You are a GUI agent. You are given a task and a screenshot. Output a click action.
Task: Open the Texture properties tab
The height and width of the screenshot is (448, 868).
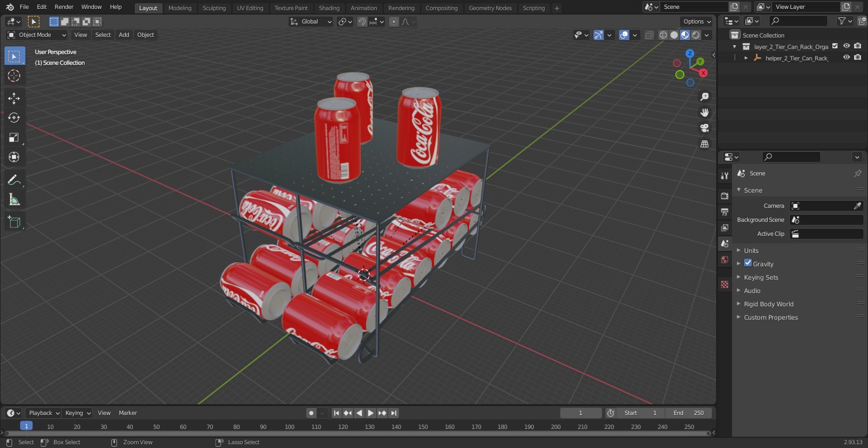click(724, 284)
